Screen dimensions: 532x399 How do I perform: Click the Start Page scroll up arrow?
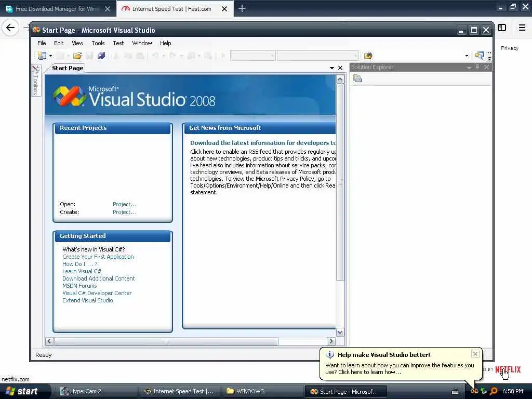340,79
